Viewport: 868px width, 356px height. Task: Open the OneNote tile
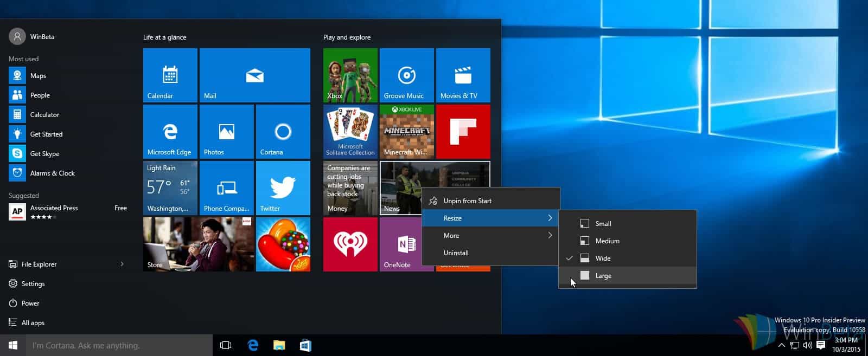pyautogui.click(x=400, y=244)
